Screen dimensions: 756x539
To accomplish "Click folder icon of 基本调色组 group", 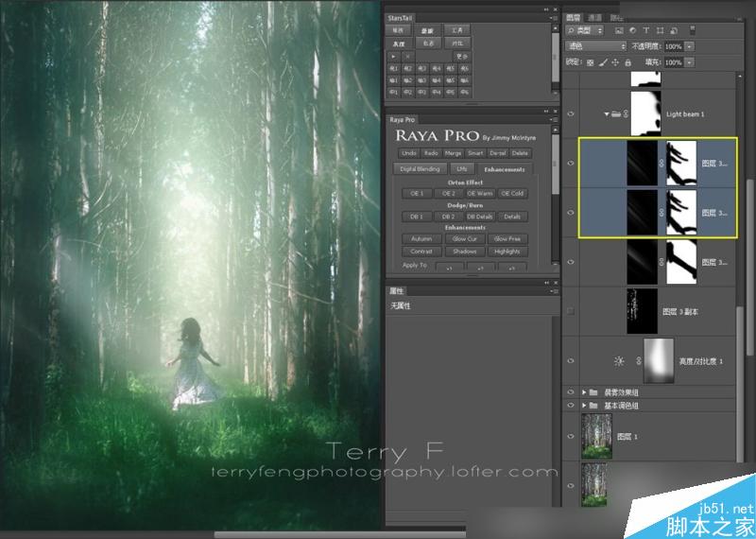I will click(x=593, y=406).
